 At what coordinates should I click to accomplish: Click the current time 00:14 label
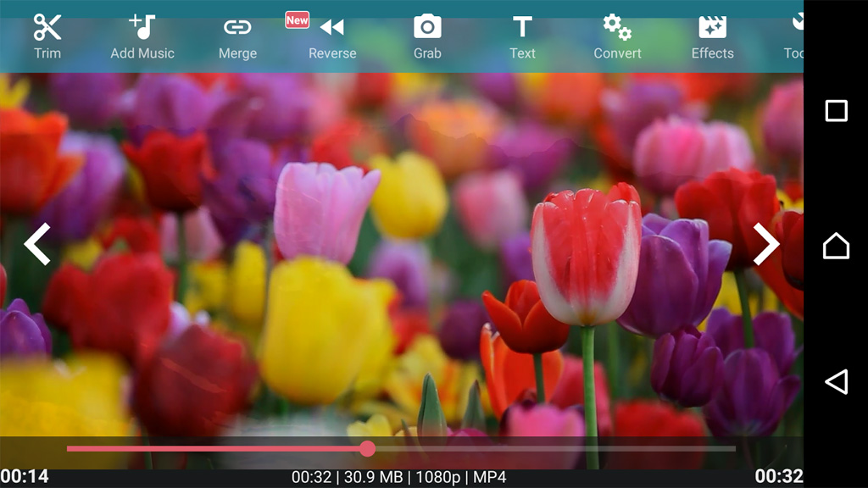pyautogui.click(x=25, y=476)
